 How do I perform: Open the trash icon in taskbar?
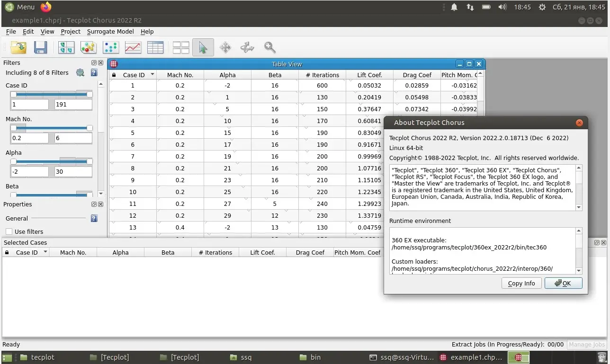[x=601, y=357]
